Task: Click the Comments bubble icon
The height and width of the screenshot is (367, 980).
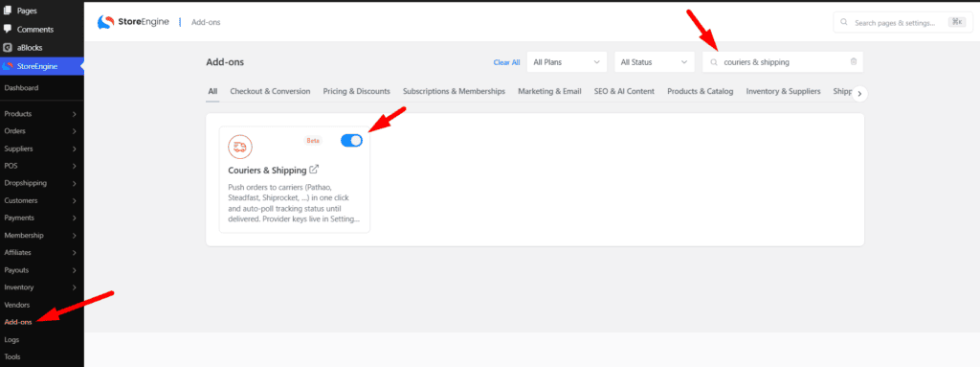Action: [8, 29]
